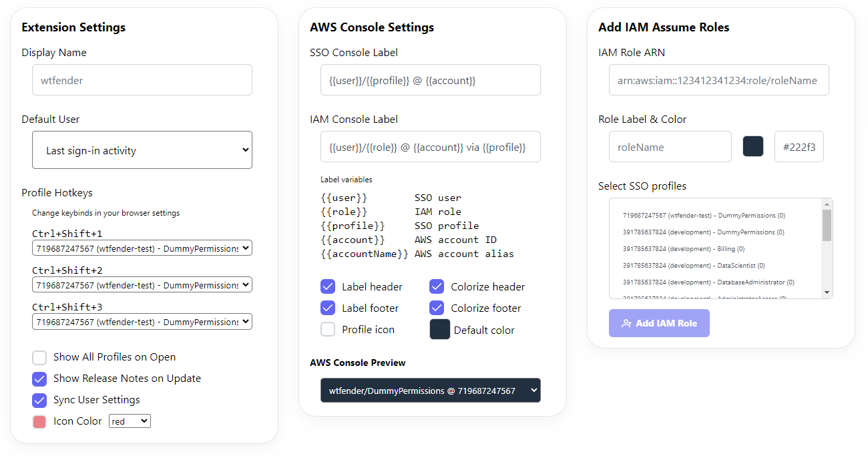Click SSO profiles list scroll up arrow
868x456 pixels.
coord(827,204)
